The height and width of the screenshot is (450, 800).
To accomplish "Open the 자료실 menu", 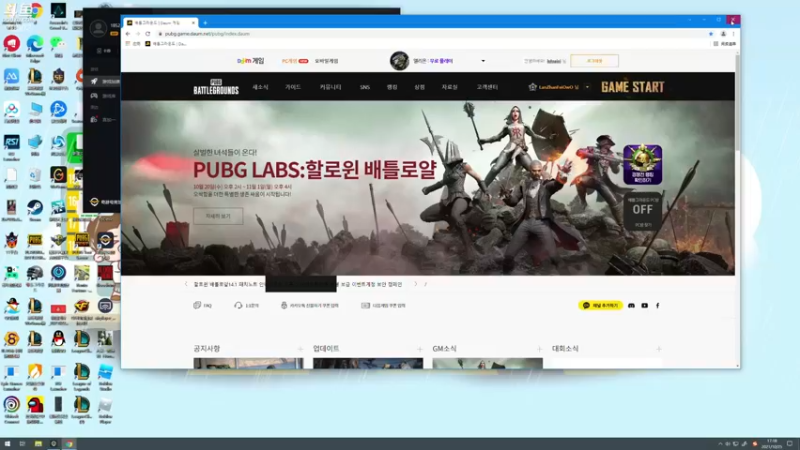I will [449, 87].
